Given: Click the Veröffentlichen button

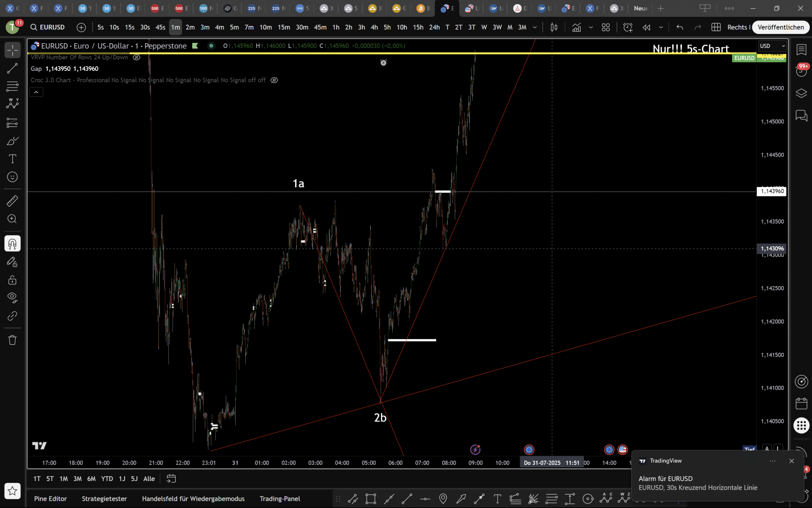Looking at the screenshot, I should [x=780, y=27].
